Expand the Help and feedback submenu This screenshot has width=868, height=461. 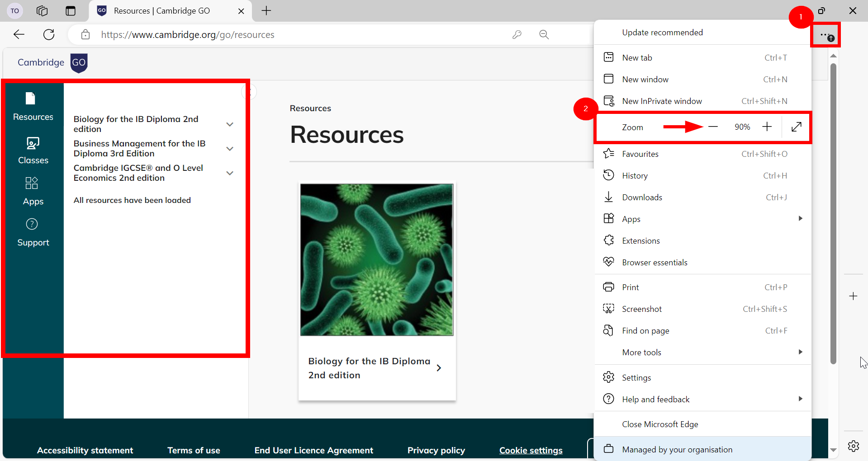coord(702,399)
